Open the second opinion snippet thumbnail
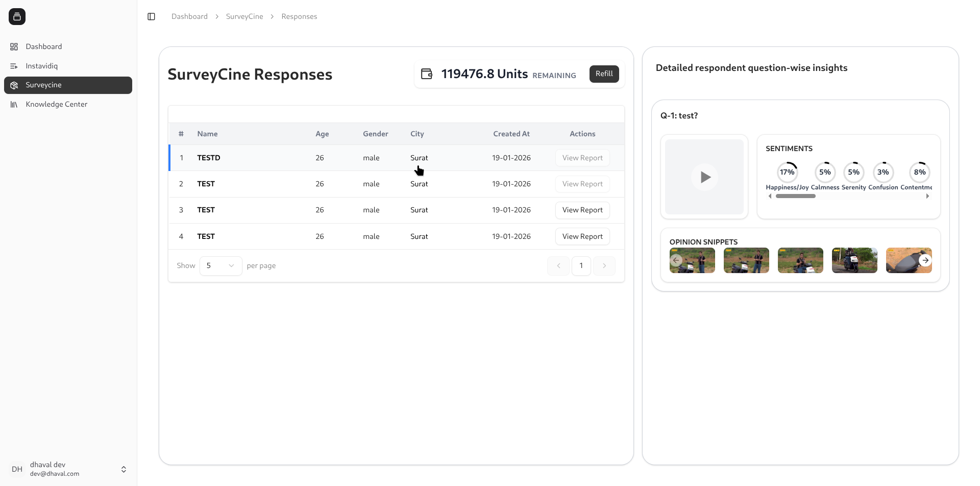Image resolution: width=980 pixels, height=486 pixels. (x=746, y=260)
